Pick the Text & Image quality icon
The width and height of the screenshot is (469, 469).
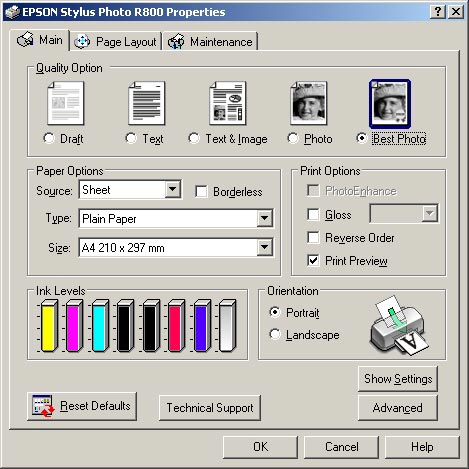(x=228, y=103)
